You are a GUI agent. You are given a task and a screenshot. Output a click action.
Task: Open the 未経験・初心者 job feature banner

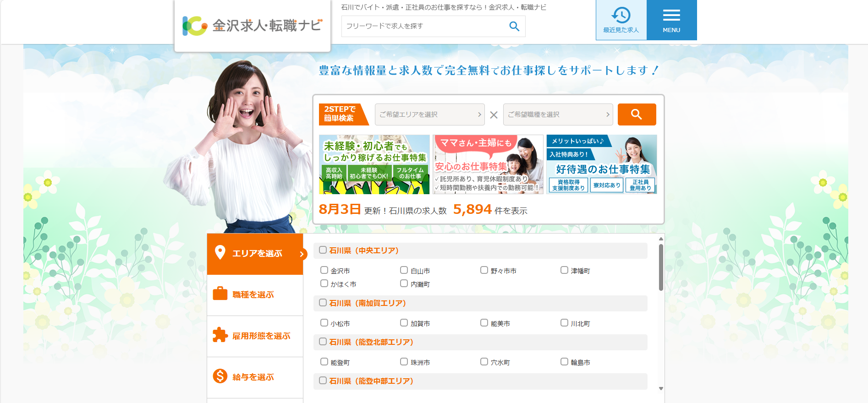(x=374, y=164)
